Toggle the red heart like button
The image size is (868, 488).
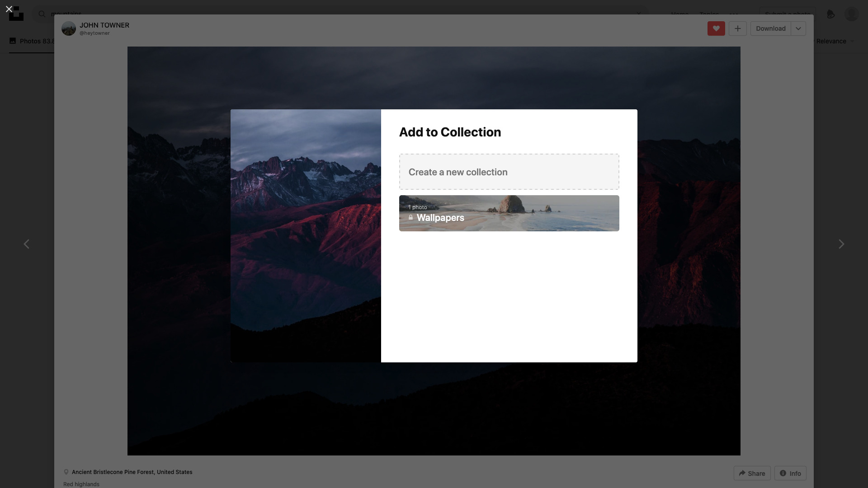tap(716, 28)
